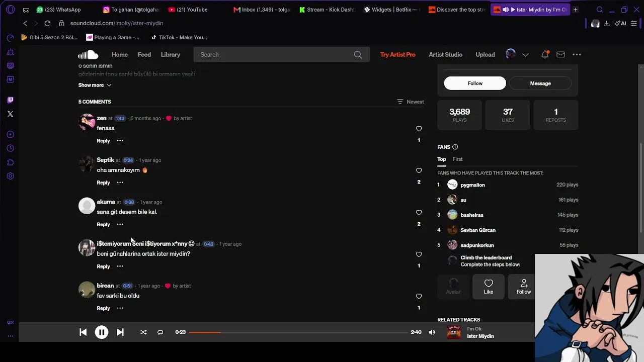Open the Library page
The width and height of the screenshot is (644, 362).
pos(171,55)
